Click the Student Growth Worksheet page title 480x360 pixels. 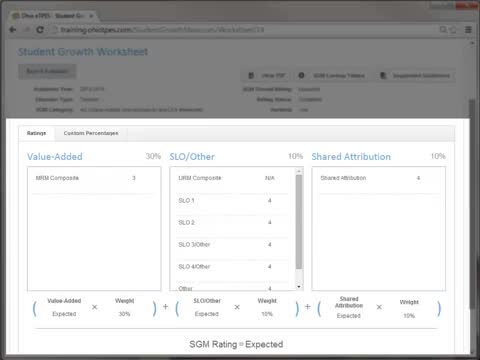pos(83,52)
